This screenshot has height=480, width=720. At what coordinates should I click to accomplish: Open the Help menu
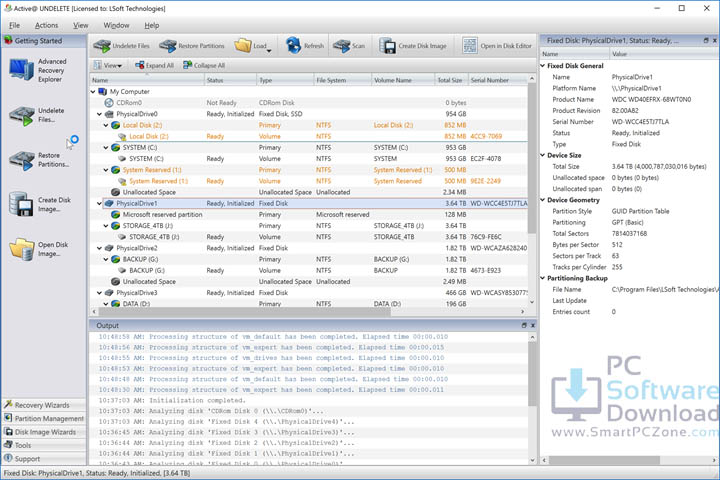152,25
